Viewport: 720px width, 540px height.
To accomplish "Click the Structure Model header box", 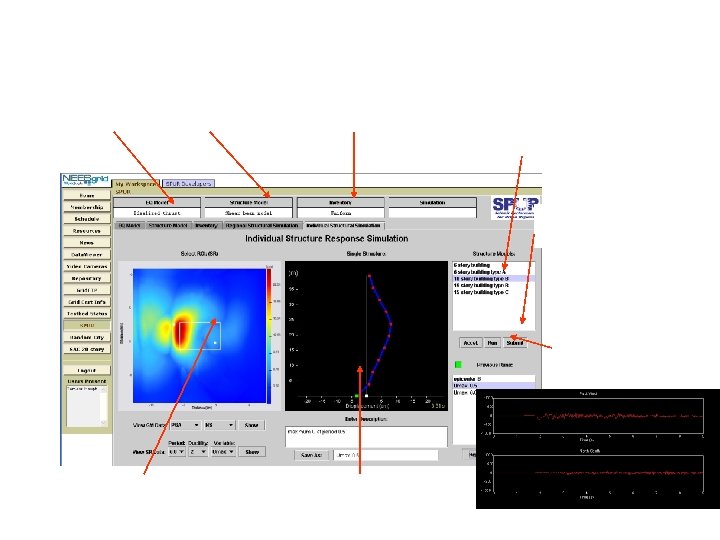I will pos(248,202).
